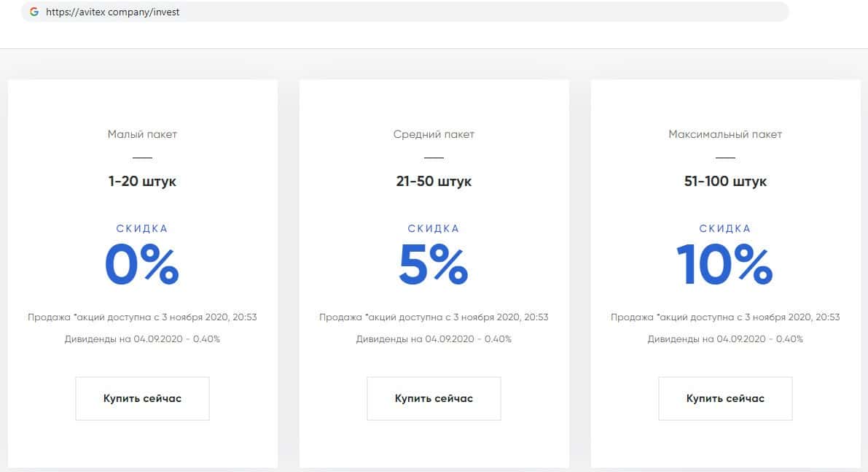Click the Google icon in address bar

coord(34,12)
